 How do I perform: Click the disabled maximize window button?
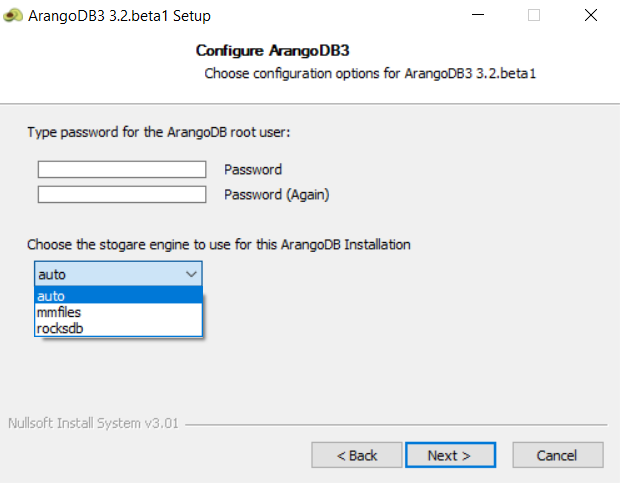pyautogui.click(x=534, y=16)
